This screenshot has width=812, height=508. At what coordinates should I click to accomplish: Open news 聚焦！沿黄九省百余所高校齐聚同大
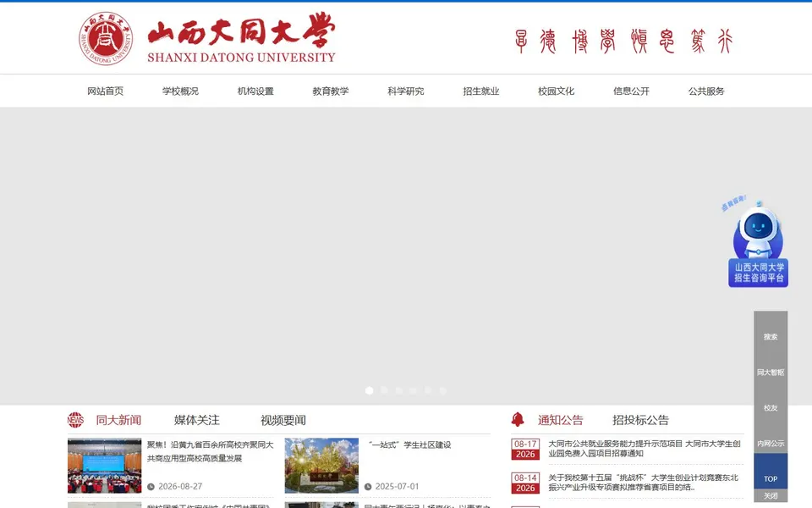tap(210, 451)
